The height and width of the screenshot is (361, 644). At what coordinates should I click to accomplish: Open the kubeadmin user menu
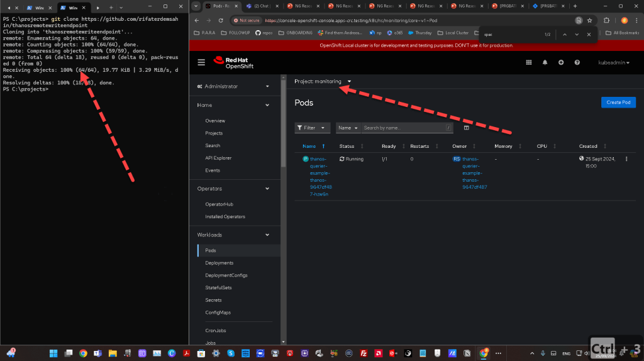614,62
